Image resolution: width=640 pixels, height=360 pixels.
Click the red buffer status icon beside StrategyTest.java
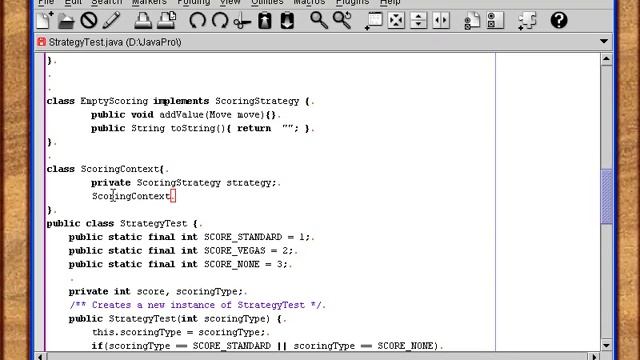coord(41,42)
